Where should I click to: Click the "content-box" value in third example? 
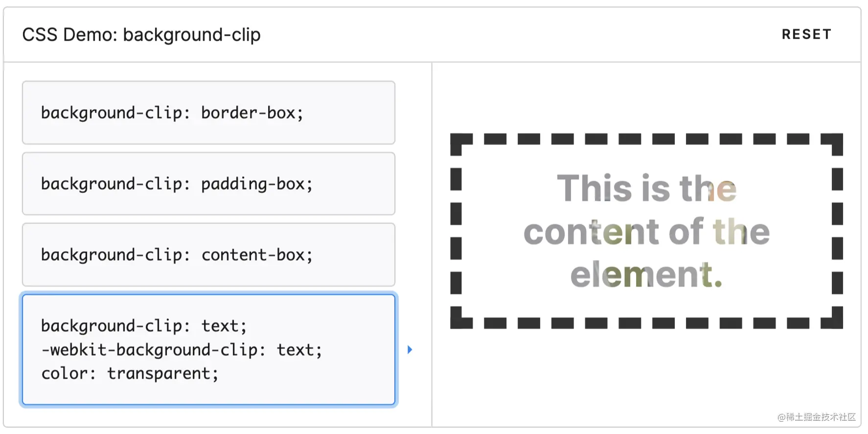(253, 255)
